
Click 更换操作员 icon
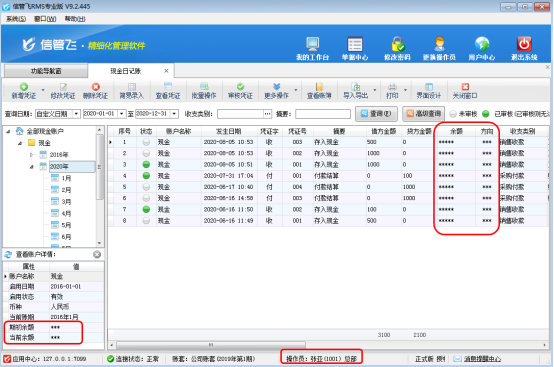[439, 44]
